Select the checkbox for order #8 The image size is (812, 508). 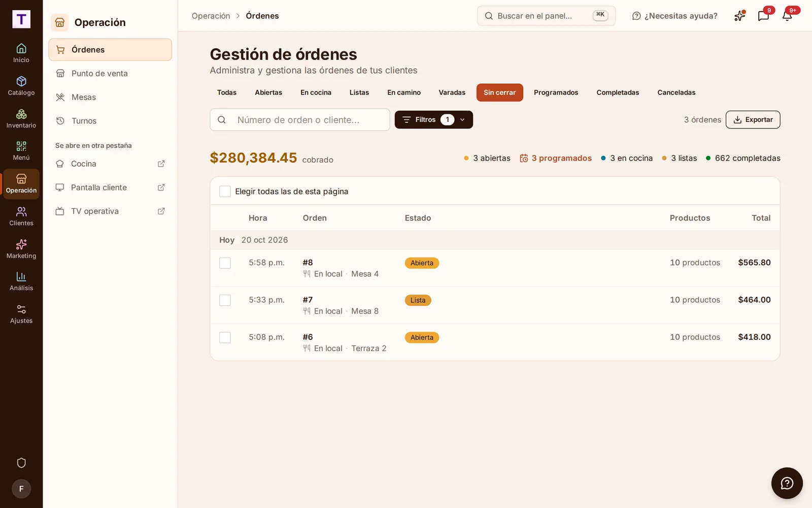point(225,263)
